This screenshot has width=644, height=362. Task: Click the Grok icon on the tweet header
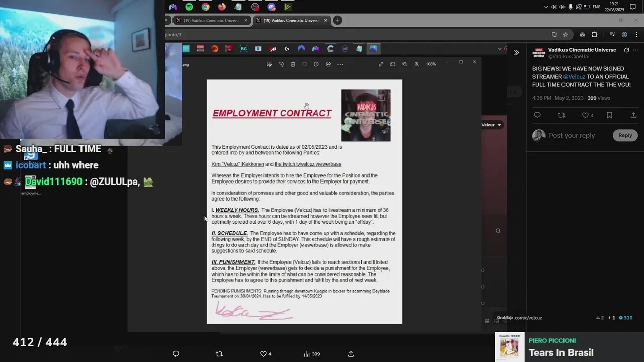pyautogui.click(x=626, y=50)
